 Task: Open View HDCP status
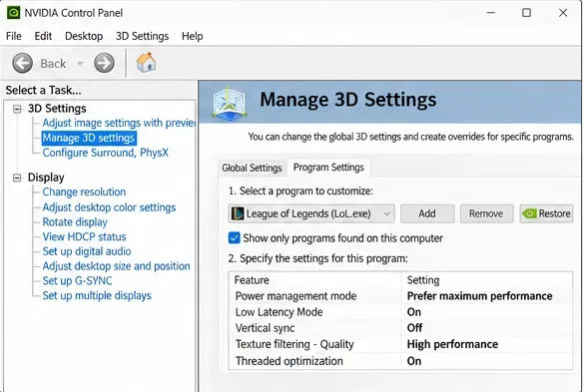click(x=84, y=236)
